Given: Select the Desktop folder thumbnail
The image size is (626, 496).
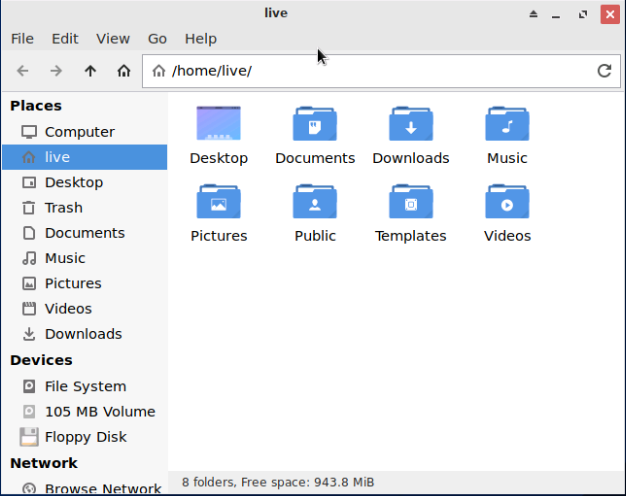Looking at the screenshot, I should [219, 123].
